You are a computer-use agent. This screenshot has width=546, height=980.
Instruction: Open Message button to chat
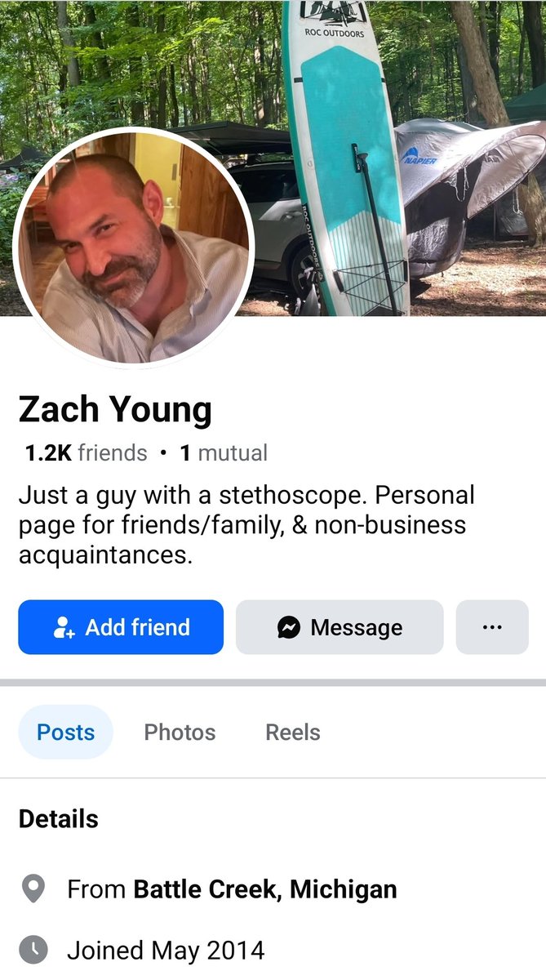(x=340, y=627)
